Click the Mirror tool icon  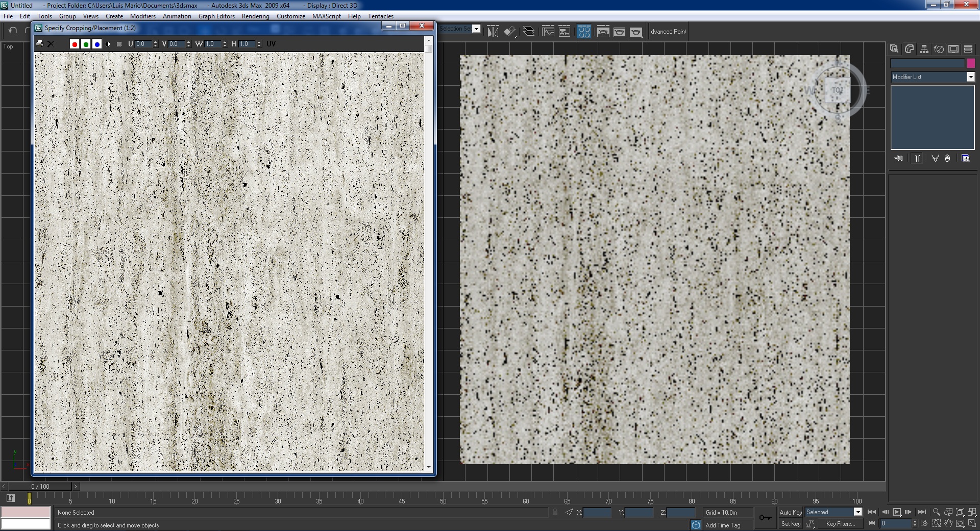coord(493,32)
